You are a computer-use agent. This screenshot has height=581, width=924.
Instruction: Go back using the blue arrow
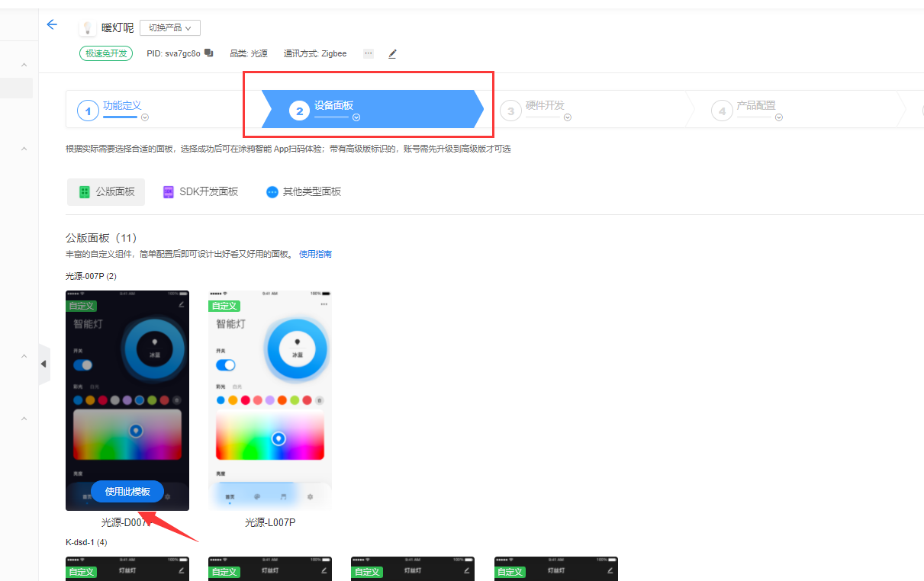52,24
